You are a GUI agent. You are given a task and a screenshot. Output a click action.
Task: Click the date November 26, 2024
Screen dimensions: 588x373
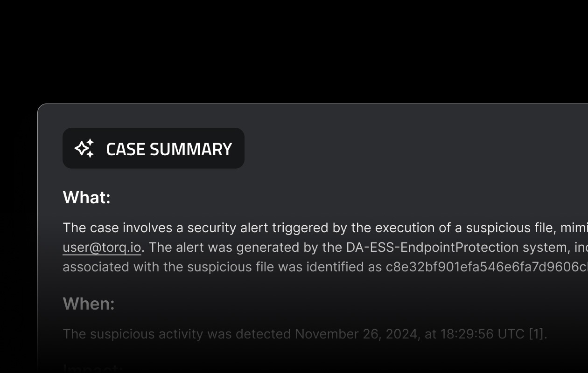click(357, 334)
